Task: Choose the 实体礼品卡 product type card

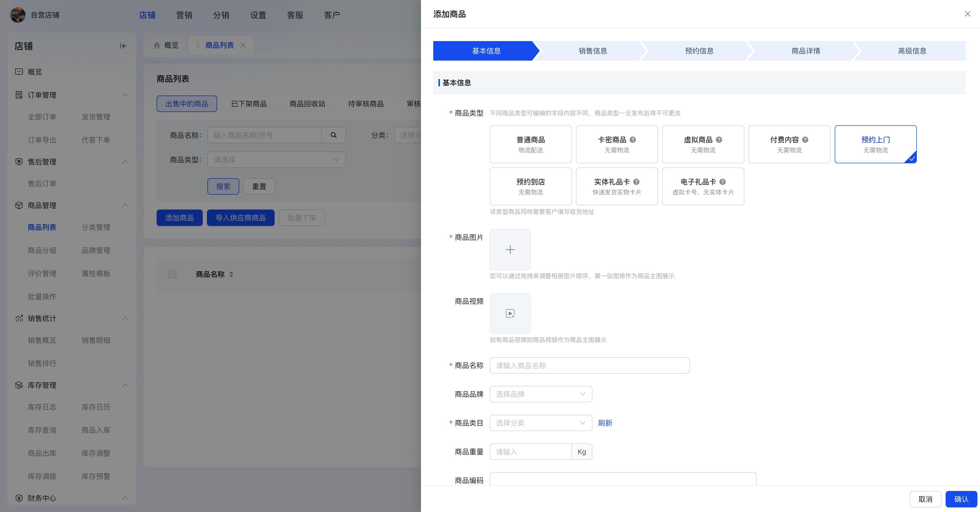Action: click(x=617, y=186)
